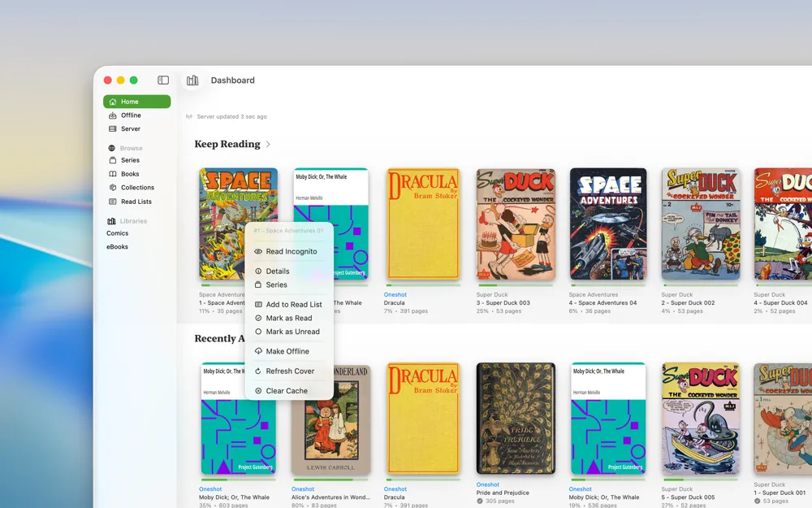The height and width of the screenshot is (508, 812).
Task: Select Mark as Unread in the menu
Action: [289, 332]
